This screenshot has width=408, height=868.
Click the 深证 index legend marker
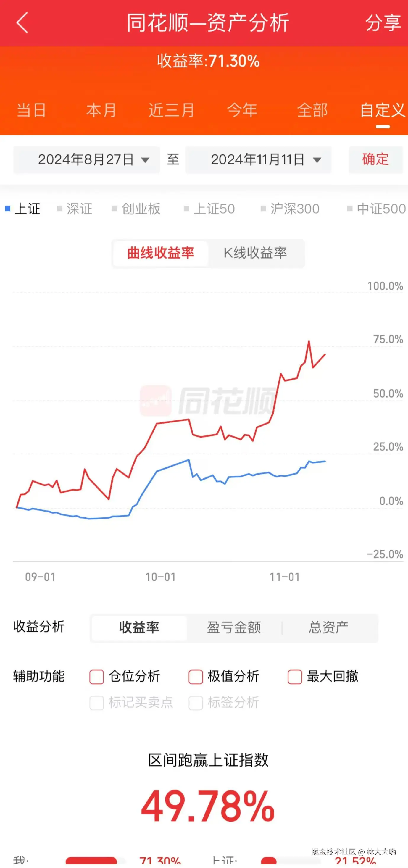(x=59, y=208)
